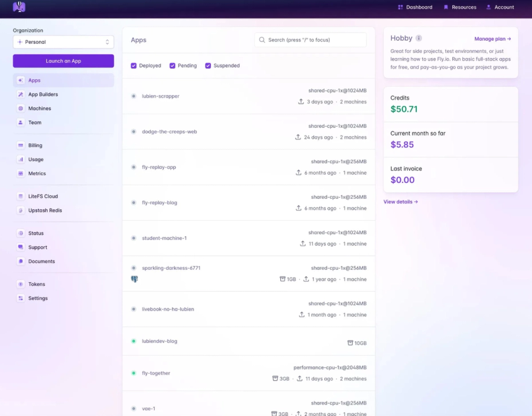Click the App Builders tools icon

21,95
